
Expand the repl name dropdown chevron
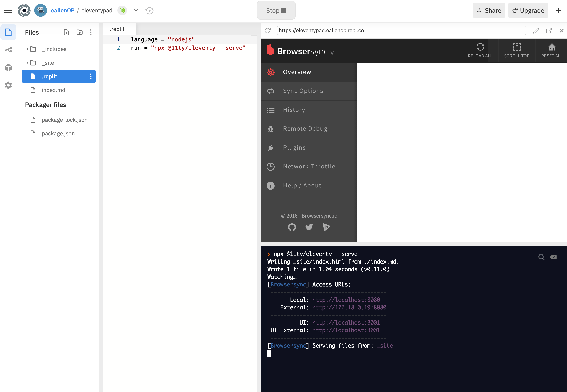tap(136, 11)
